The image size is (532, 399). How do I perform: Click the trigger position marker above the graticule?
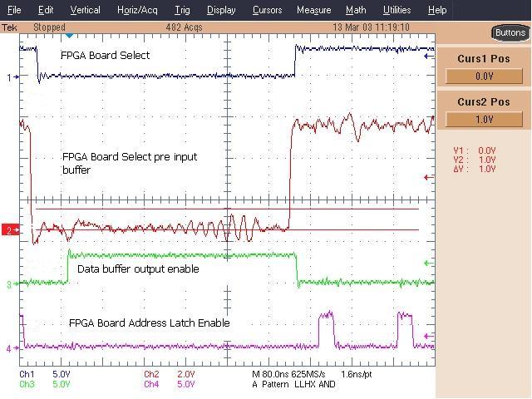[69, 36]
